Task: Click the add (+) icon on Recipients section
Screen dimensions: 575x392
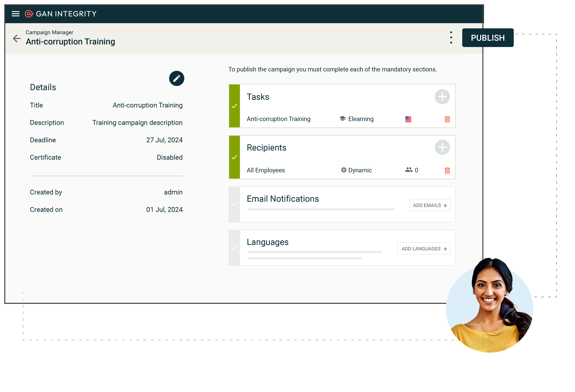Action: tap(442, 147)
